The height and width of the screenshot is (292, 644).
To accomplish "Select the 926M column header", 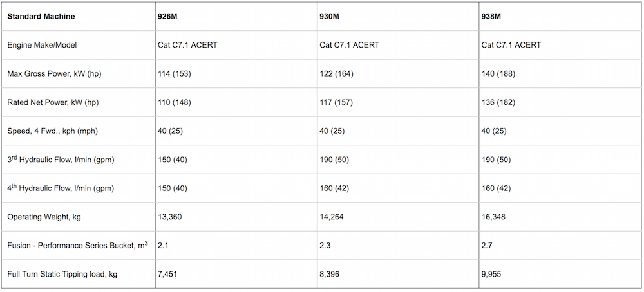I will 167,15.
